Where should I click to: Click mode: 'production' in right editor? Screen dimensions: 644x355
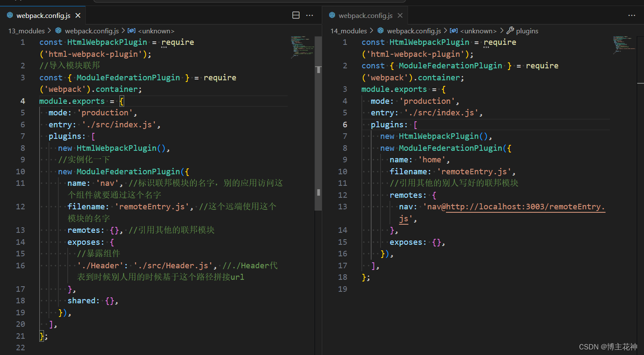[x=415, y=101]
